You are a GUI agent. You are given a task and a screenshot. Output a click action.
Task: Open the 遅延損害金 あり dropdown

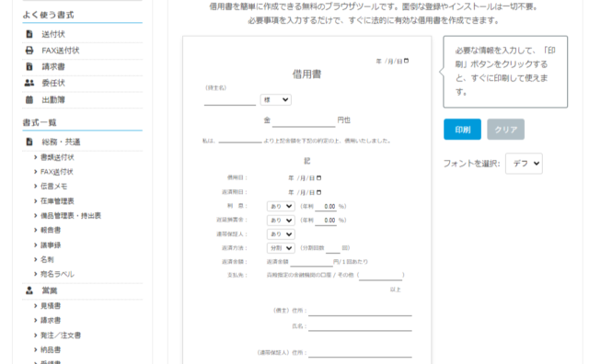pos(281,221)
